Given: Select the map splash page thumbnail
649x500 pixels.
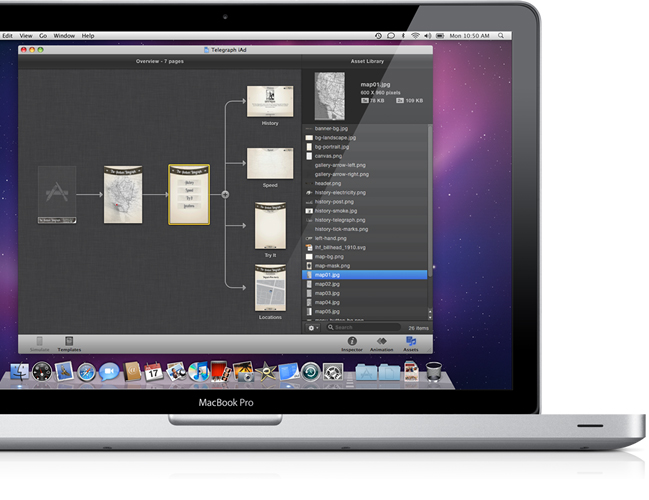Looking at the screenshot, I should coord(123,195).
